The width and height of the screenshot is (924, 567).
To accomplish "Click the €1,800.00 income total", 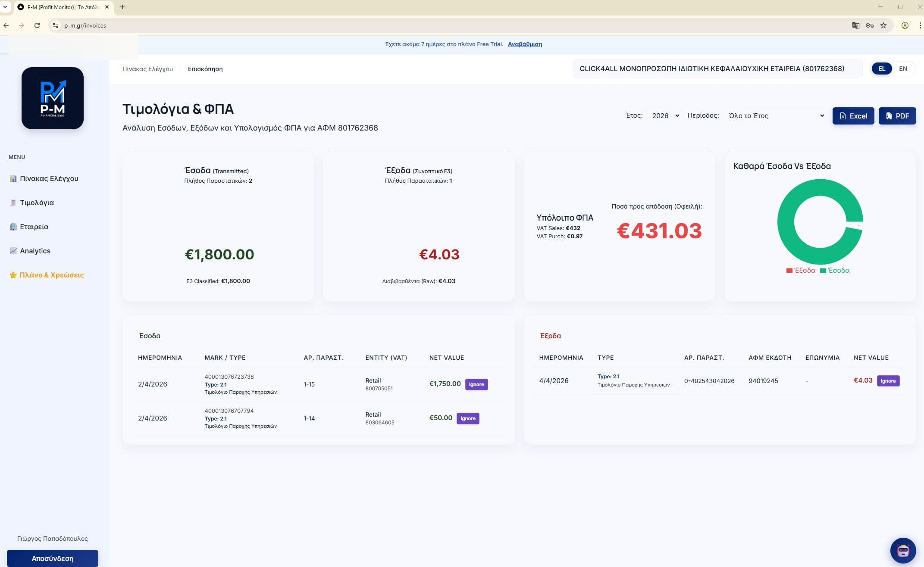I will click(x=219, y=254).
